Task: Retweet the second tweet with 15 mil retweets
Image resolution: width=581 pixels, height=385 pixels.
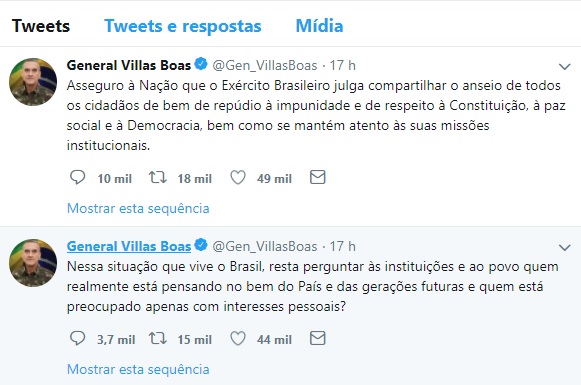Action: click(x=157, y=339)
